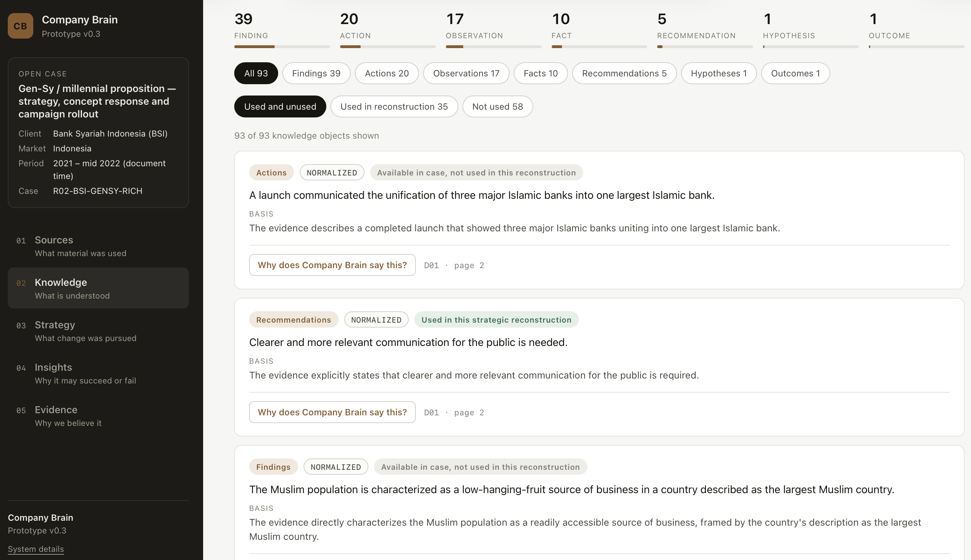Show Not used 58 items

pyautogui.click(x=498, y=106)
